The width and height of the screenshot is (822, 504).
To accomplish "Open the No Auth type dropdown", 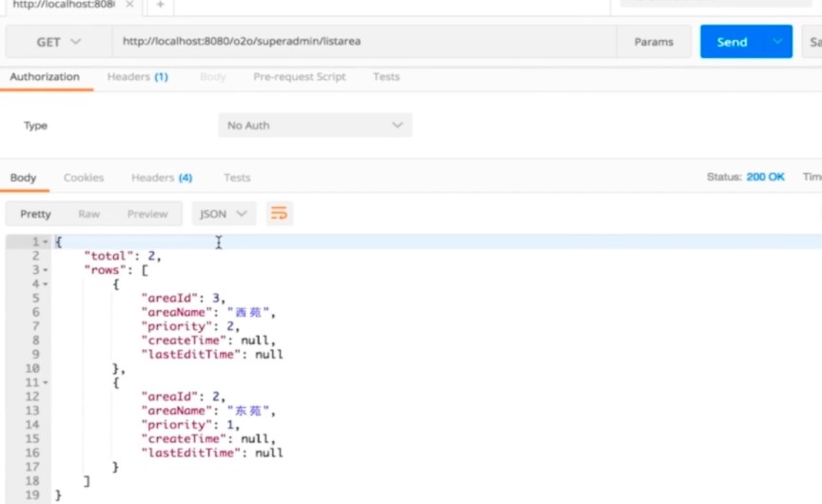I will (315, 126).
